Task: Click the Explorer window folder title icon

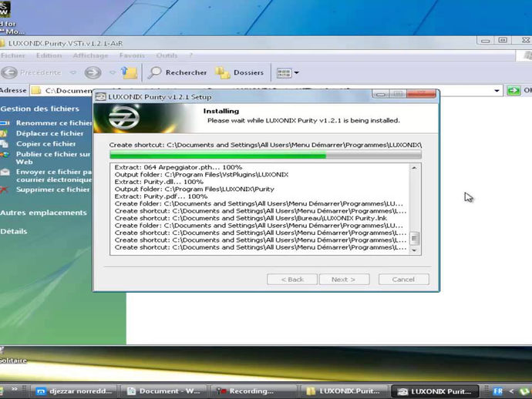Action: click(x=2, y=43)
